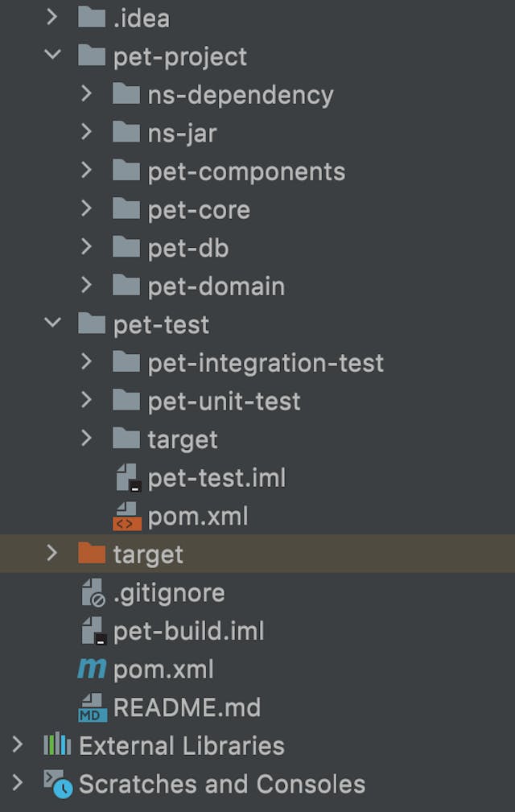Click the Maven icon next to root pom.xml
Image resolution: width=515 pixels, height=812 pixels.
[93, 669]
